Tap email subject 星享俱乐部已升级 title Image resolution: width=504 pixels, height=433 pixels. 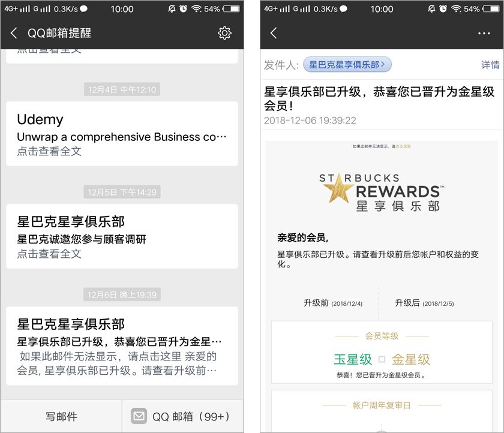pyautogui.click(x=379, y=98)
